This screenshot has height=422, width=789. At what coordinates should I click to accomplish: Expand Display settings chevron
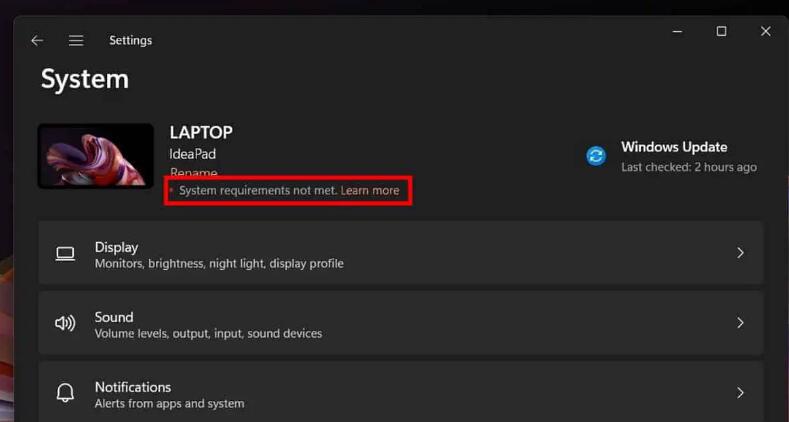click(x=740, y=254)
